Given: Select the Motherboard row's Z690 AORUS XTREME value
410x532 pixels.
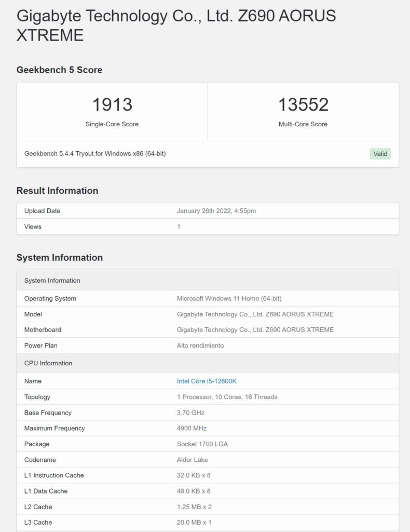Looking at the screenshot, I should 255,330.
